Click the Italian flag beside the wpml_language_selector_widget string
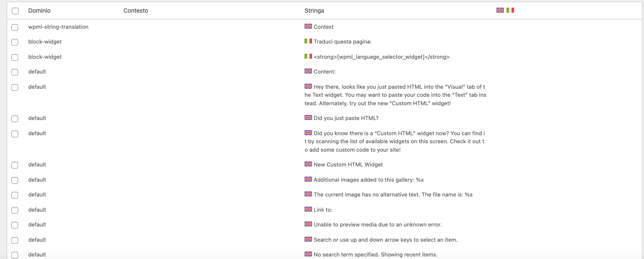The height and width of the screenshot is (259, 644). pos(308,56)
